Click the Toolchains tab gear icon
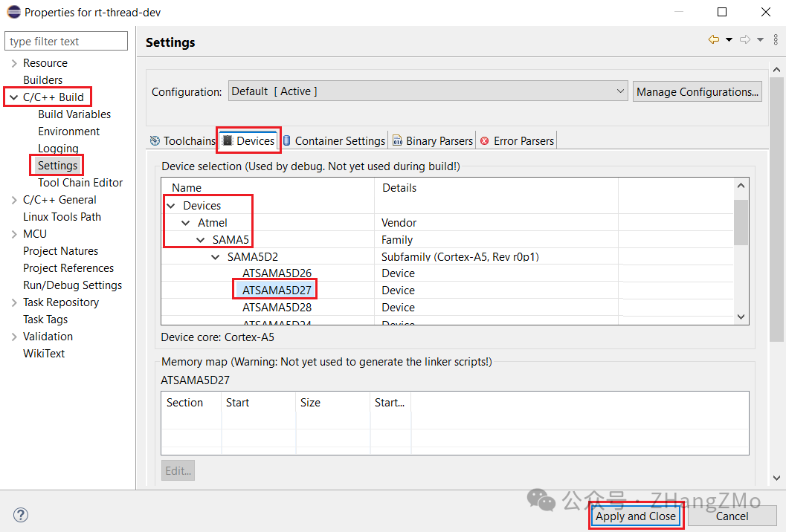This screenshot has width=786, height=532. (155, 140)
